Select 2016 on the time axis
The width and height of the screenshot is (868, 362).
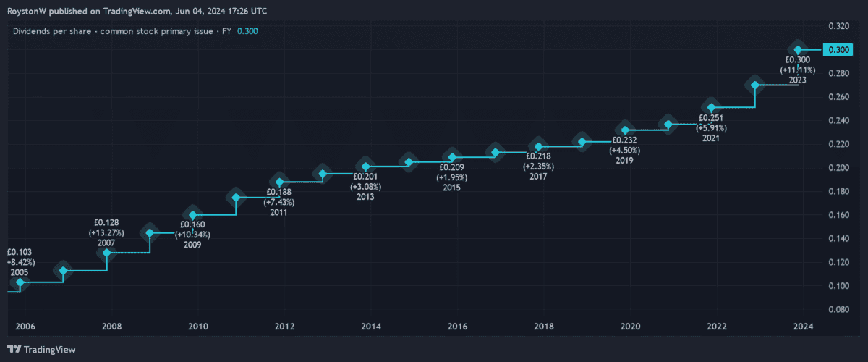click(456, 327)
